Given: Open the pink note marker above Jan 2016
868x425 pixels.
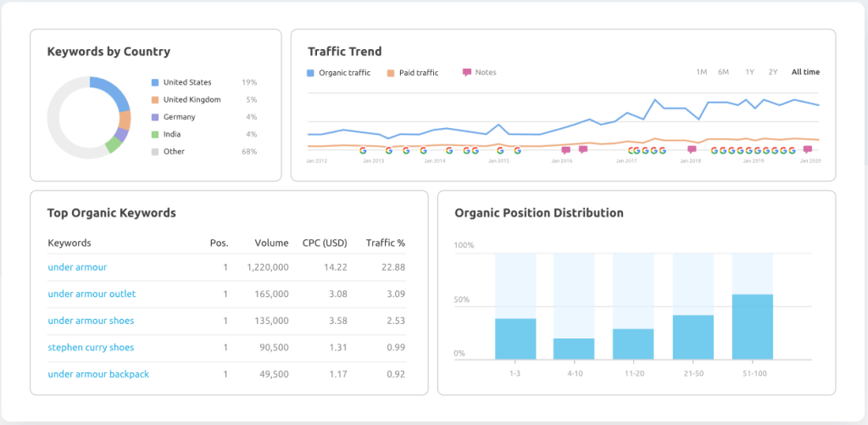Looking at the screenshot, I should tap(565, 149).
